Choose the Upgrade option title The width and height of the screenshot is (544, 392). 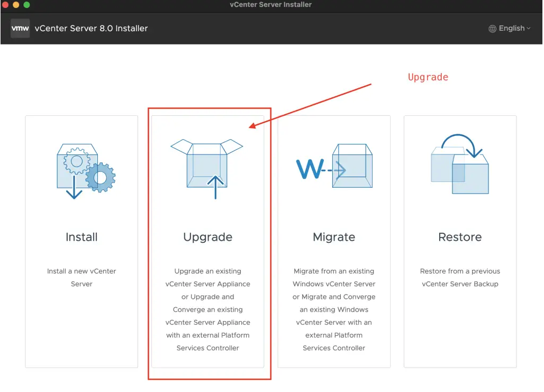tap(208, 238)
